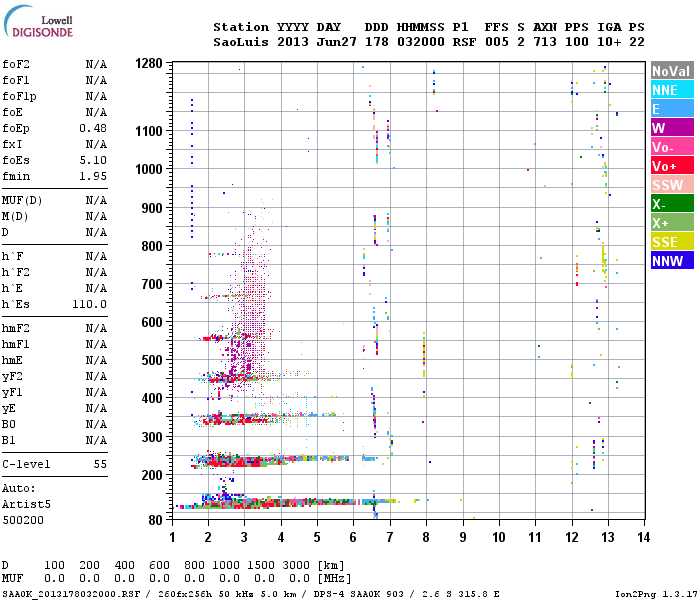Click the yF2 parameter label
700x600 pixels.
pos(12,376)
